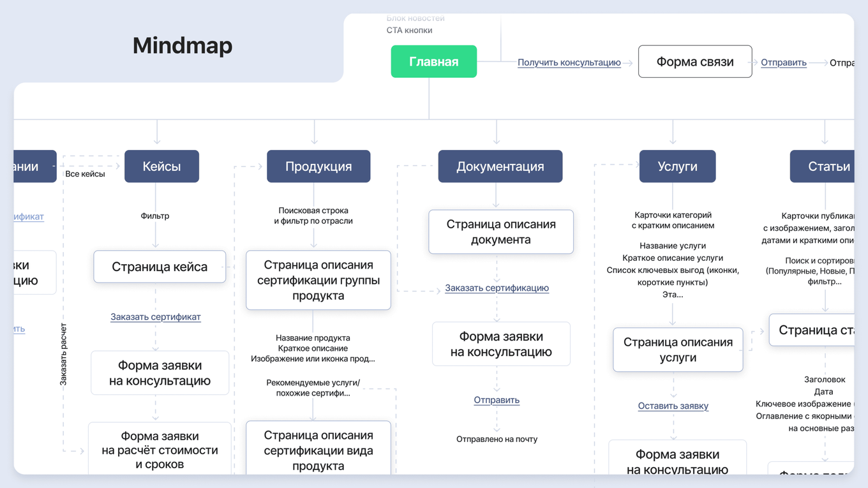Click the «Оставить заявку» link
Image resolution: width=868 pixels, height=488 pixels.
coord(673,406)
